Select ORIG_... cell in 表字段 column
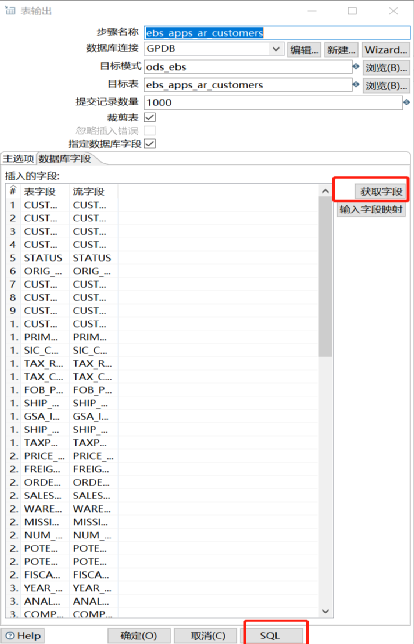414x644 pixels. click(x=43, y=271)
